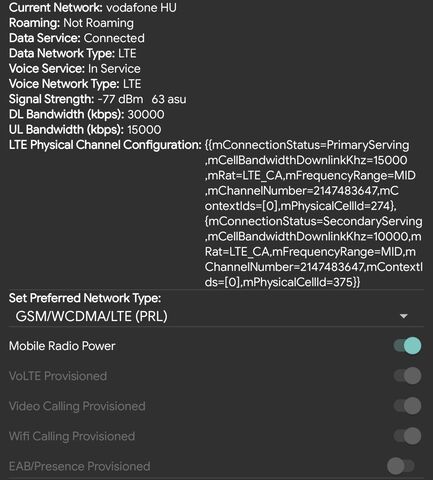Click the Set Preferred Network Type label

point(85,298)
